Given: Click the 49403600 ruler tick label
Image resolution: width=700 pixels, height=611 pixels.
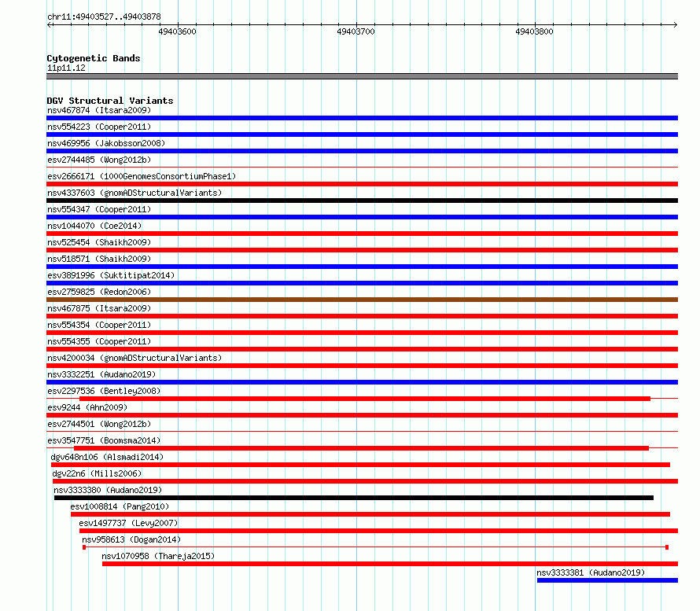Looking at the screenshot, I should 177,31.
